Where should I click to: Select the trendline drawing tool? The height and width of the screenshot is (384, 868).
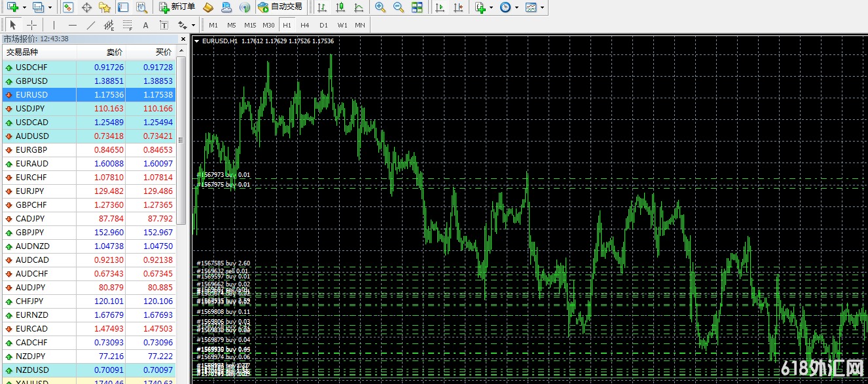pyautogui.click(x=91, y=25)
